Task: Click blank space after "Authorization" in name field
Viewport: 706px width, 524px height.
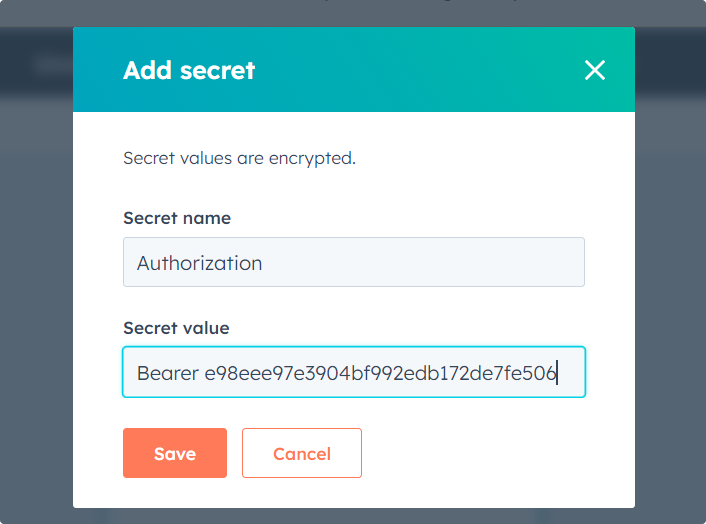Action: (420, 263)
